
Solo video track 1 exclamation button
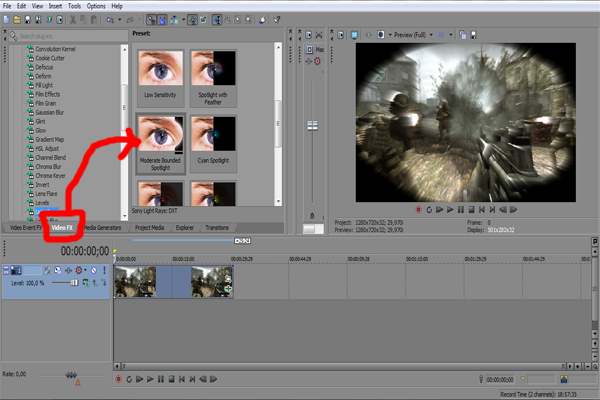(x=104, y=271)
